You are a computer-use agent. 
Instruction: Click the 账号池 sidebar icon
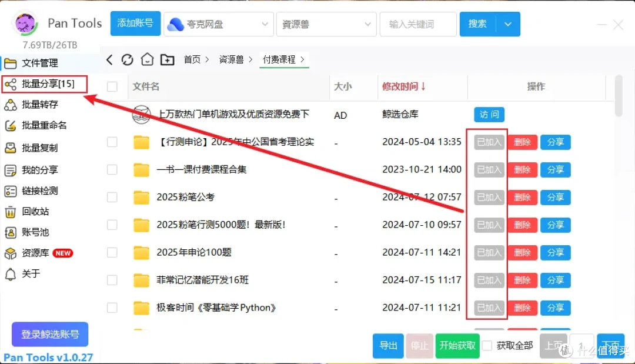point(10,232)
